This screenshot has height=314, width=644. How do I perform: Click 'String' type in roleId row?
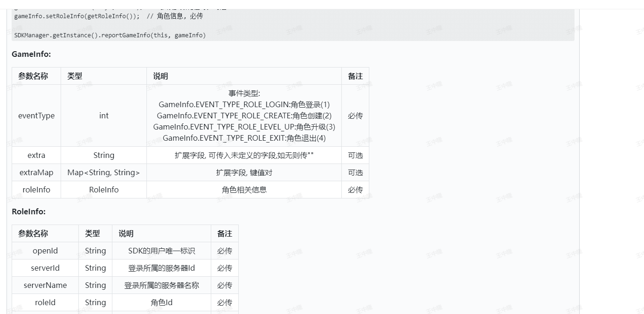coord(96,302)
